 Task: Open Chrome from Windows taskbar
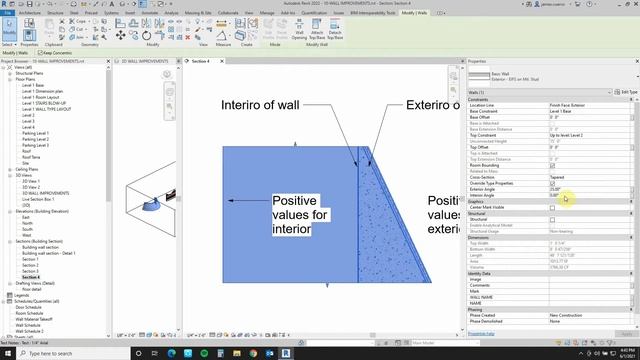[x=253, y=353]
